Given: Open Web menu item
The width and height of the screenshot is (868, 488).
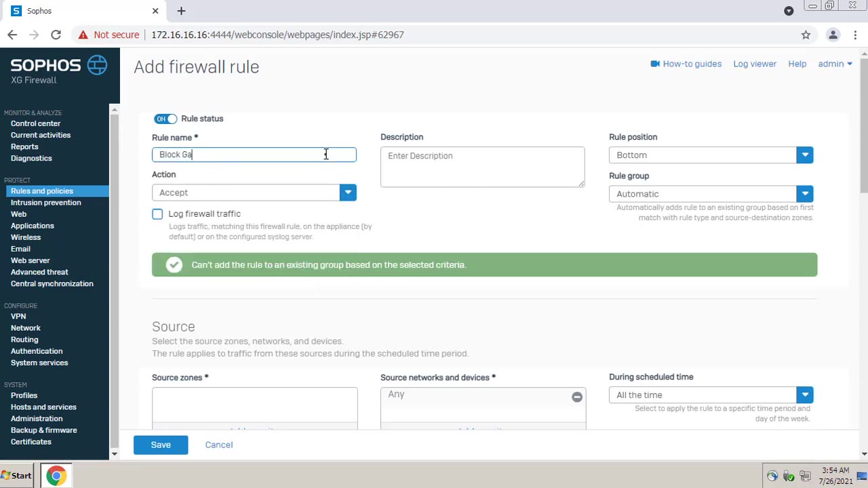Looking at the screenshot, I should [18, 214].
